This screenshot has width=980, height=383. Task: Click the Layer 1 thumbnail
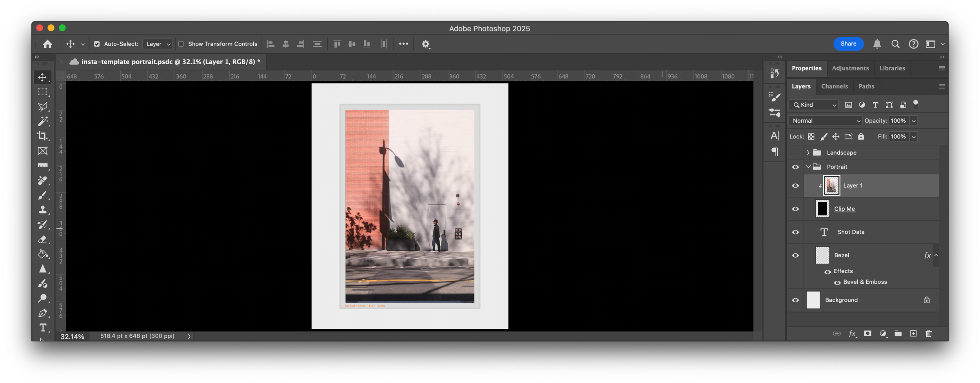pyautogui.click(x=831, y=185)
